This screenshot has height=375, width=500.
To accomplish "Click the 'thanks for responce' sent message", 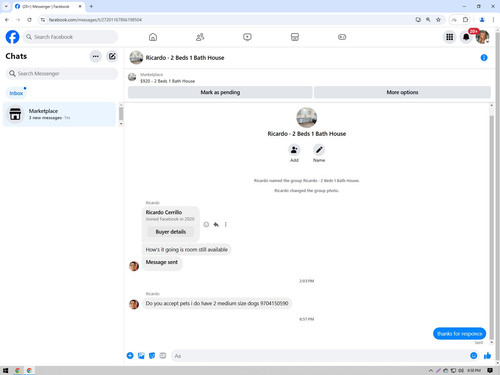I will point(459,334).
